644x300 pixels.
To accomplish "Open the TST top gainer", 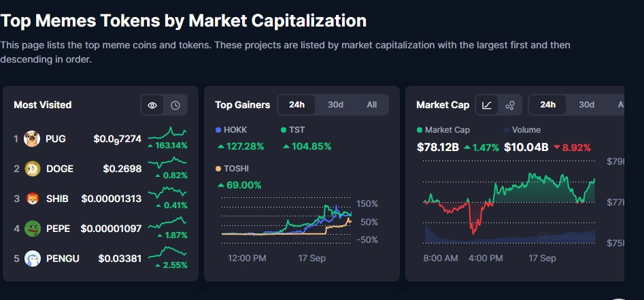I will point(296,129).
